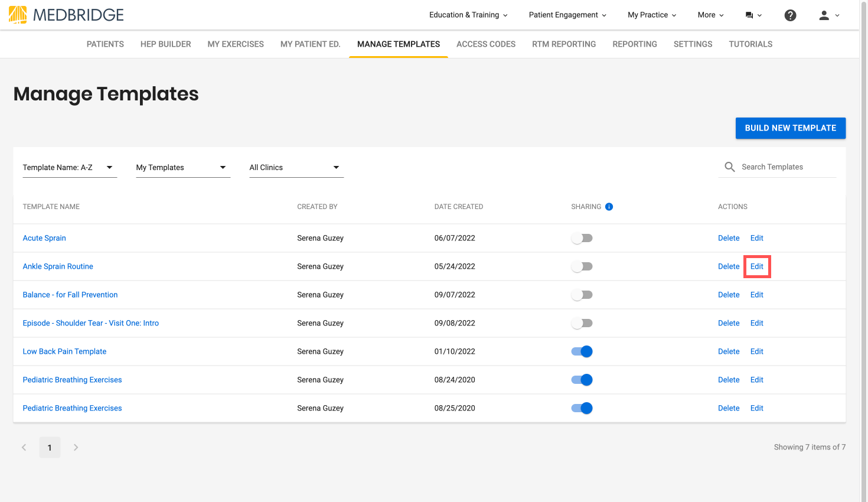Delete the Low Back Pain Template

coord(729,351)
